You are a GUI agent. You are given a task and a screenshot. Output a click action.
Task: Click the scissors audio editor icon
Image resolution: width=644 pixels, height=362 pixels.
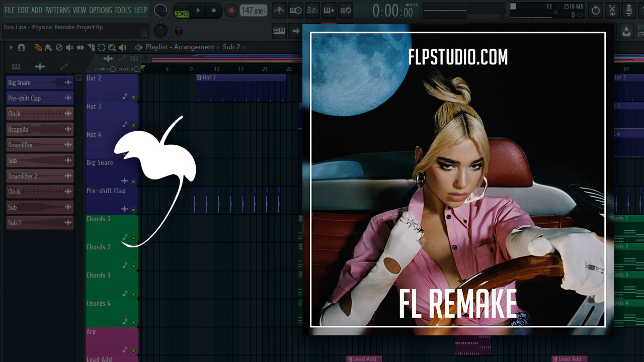pos(612,10)
